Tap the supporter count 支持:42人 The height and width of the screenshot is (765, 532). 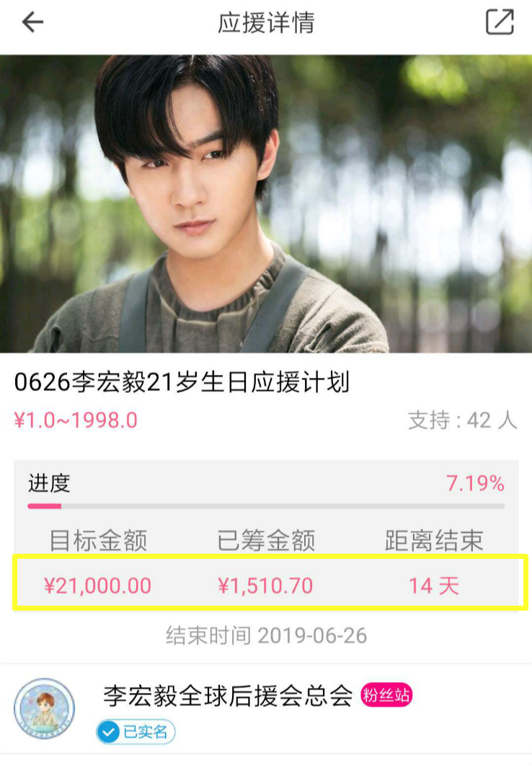coord(462,420)
